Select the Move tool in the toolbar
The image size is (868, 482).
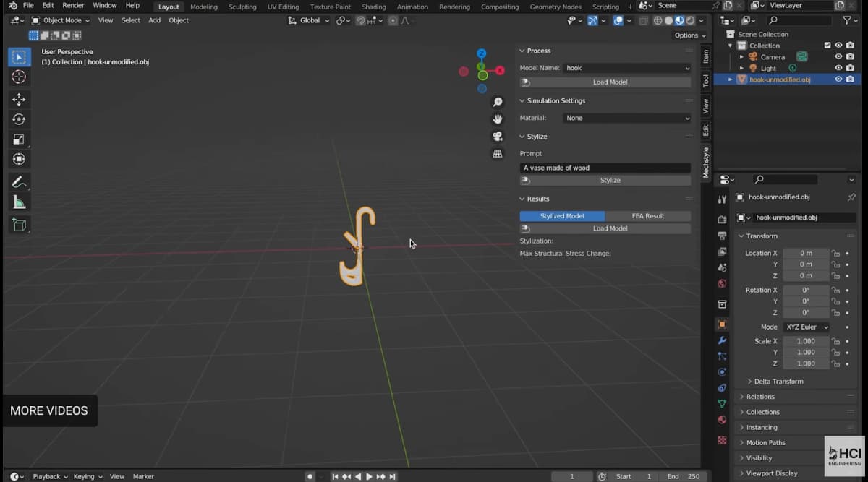[19, 99]
